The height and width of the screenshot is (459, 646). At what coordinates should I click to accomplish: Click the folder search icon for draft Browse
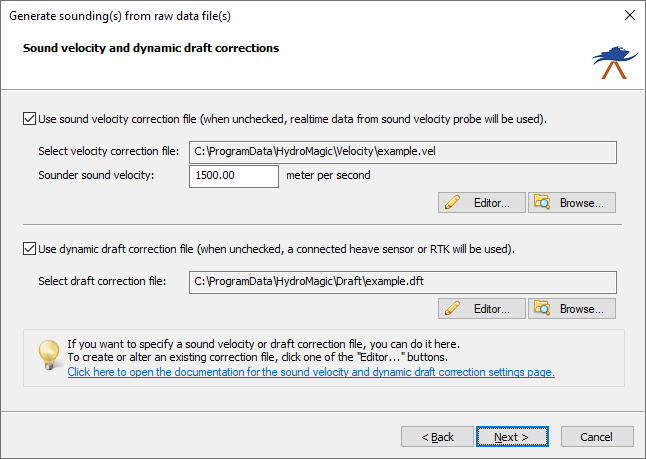542,308
